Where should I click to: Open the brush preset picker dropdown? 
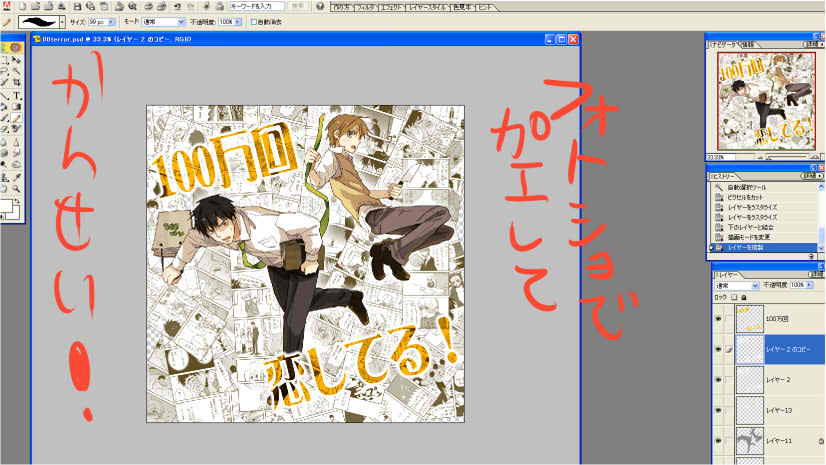coord(62,22)
